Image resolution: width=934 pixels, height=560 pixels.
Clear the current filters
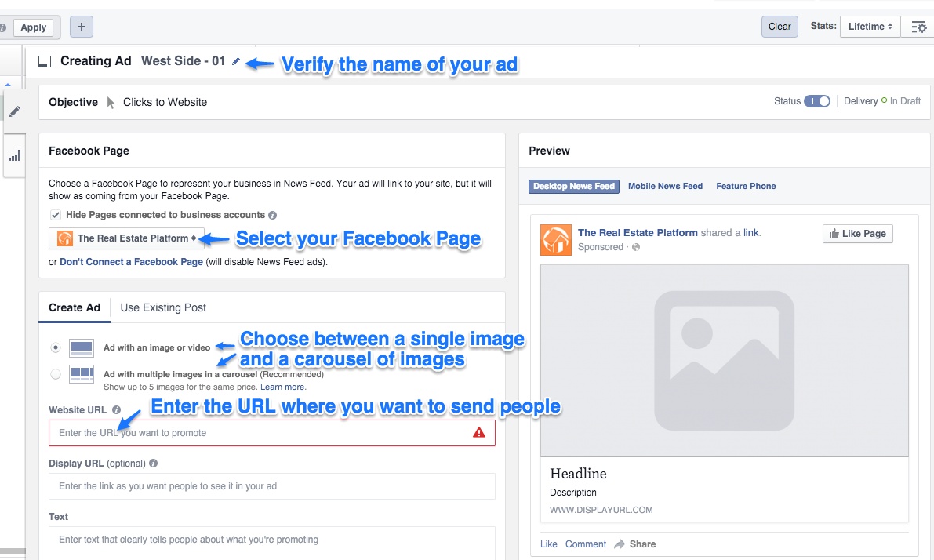coord(780,27)
